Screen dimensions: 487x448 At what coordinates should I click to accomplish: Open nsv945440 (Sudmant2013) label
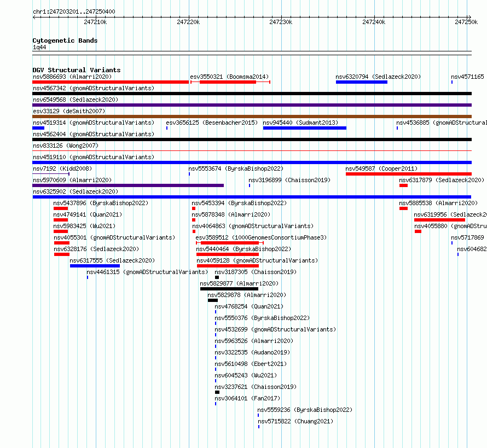pos(300,123)
